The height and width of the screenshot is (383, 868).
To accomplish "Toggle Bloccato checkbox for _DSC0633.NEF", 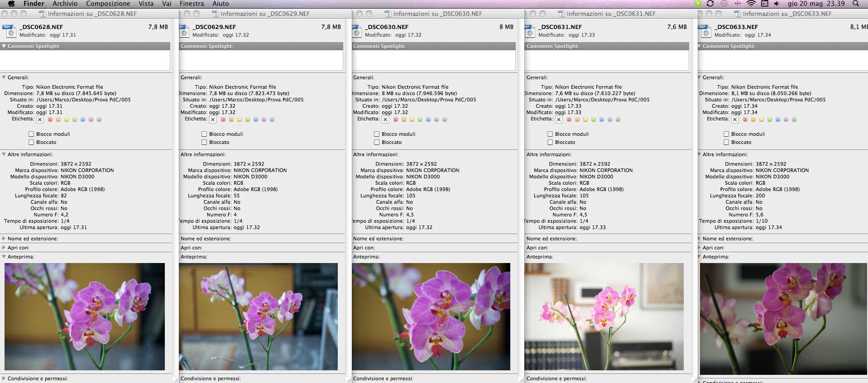I will 726,142.
